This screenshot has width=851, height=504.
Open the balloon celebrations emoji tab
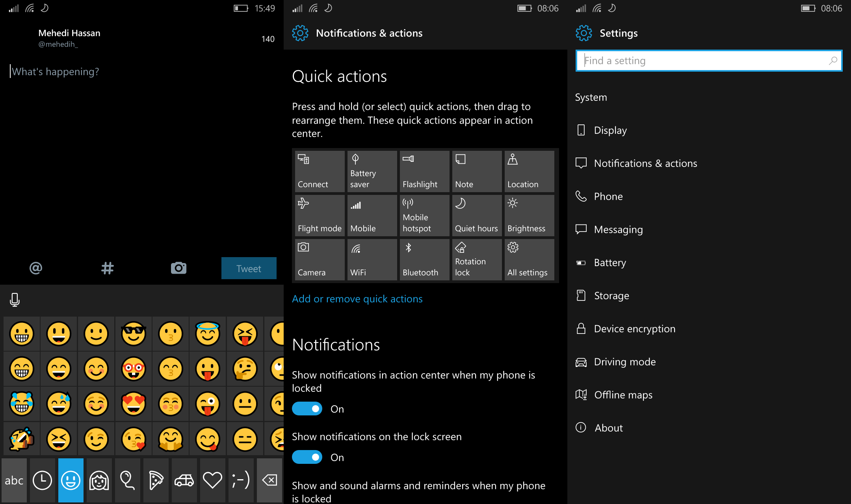(127, 480)
